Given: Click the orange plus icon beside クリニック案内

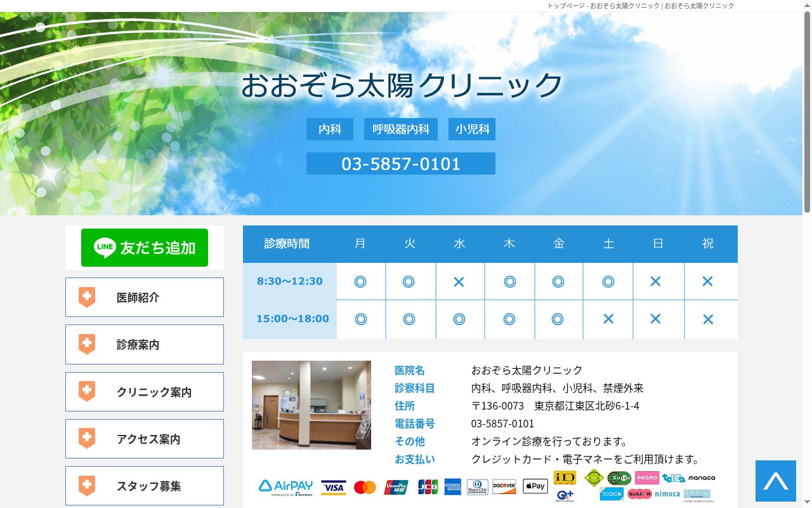Looking at the screenshot, I should 87,392.
